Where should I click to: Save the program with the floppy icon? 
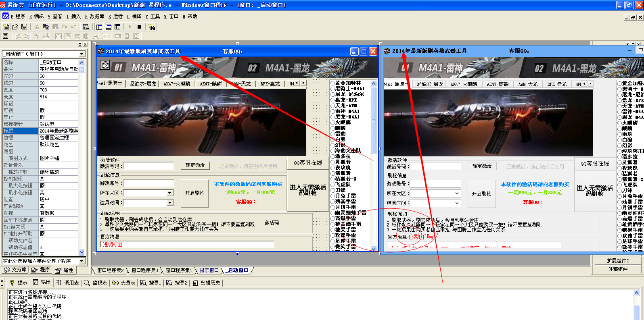[24, 27]
